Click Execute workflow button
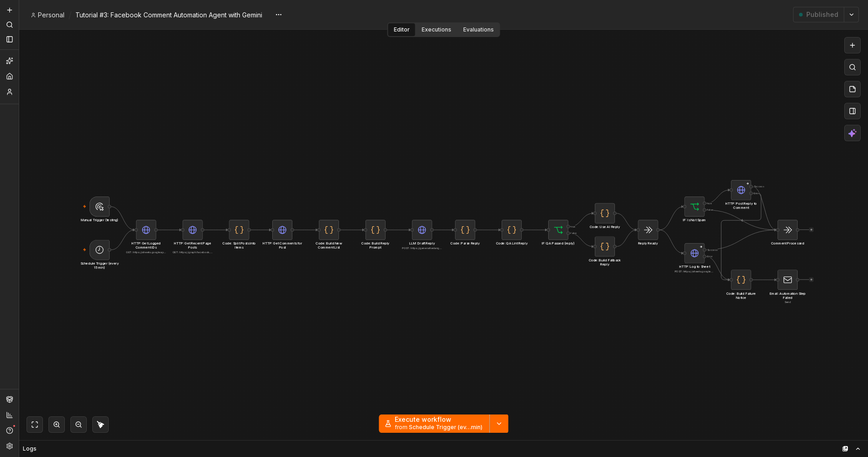This screenshot has height=457, width=868. tap(434, 424)
